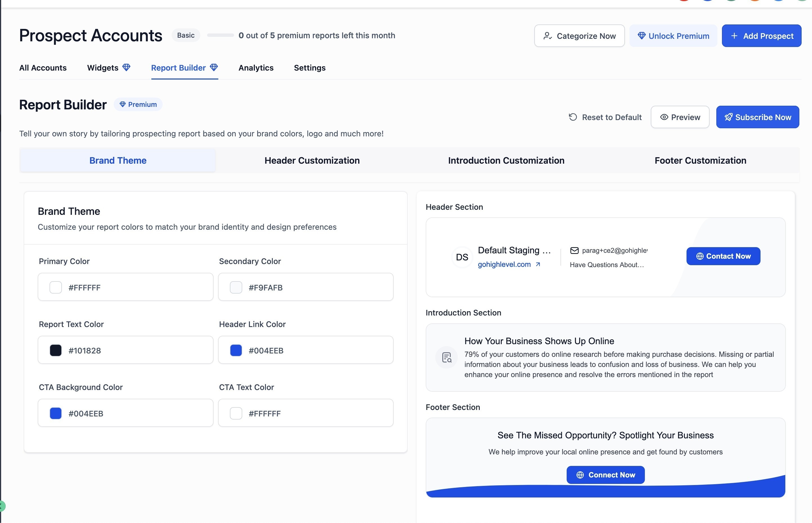Click the diamond icon beside Report Builder tab
The width and height of the screenshot is (812, 523).
pyautogui.click(x=214, y=67)
